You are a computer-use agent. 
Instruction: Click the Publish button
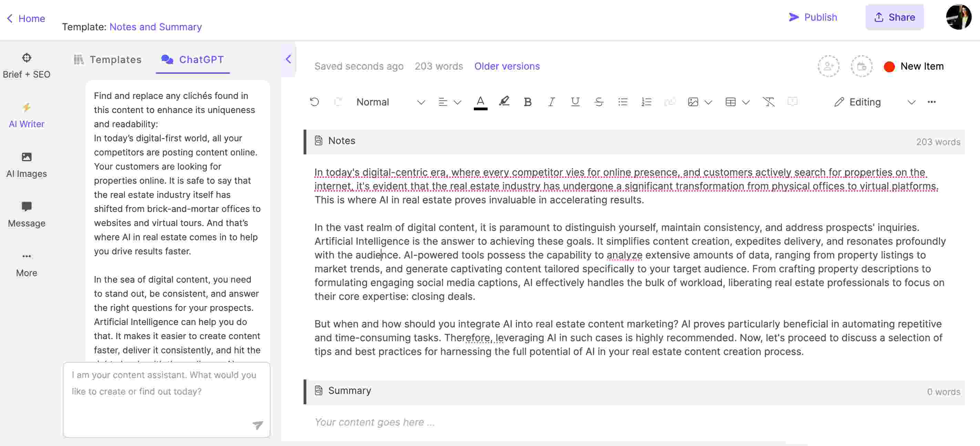coord(813,17)
